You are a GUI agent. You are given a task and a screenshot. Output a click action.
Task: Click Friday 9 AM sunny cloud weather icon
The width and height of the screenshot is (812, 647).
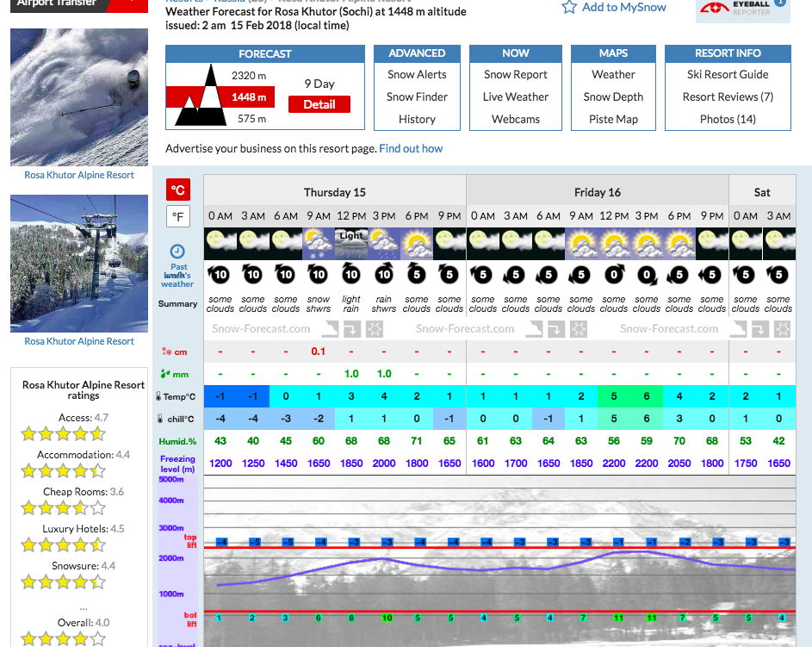(x=581, y=244)
